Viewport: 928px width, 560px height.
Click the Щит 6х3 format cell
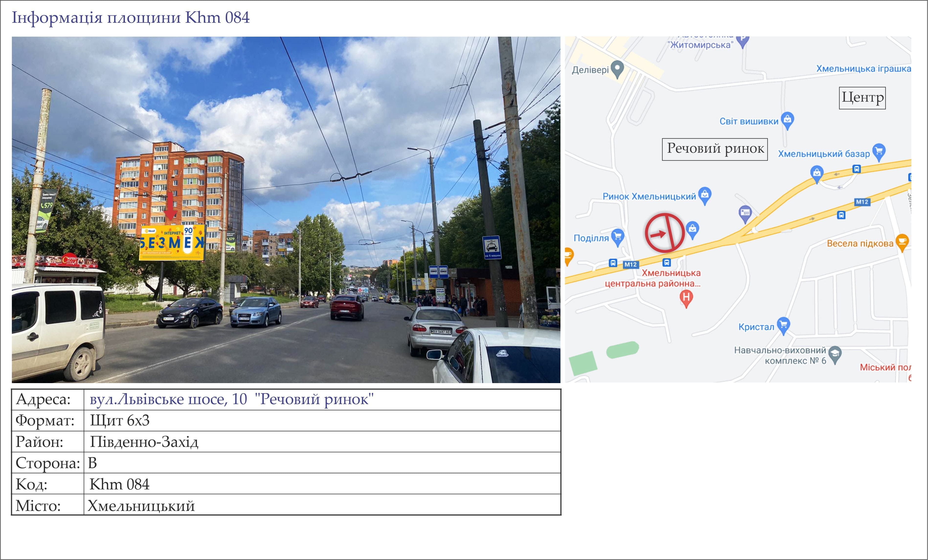322,421
